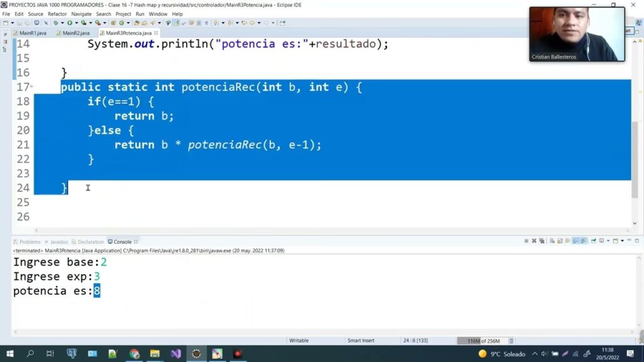
Task: Click the Windows Start button
Action: tap(9, 354)
